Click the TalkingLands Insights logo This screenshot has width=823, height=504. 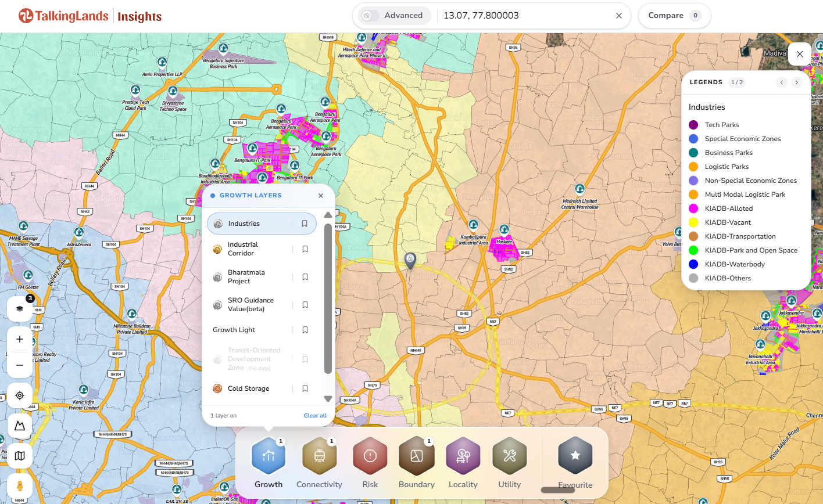tap(90, 16)
